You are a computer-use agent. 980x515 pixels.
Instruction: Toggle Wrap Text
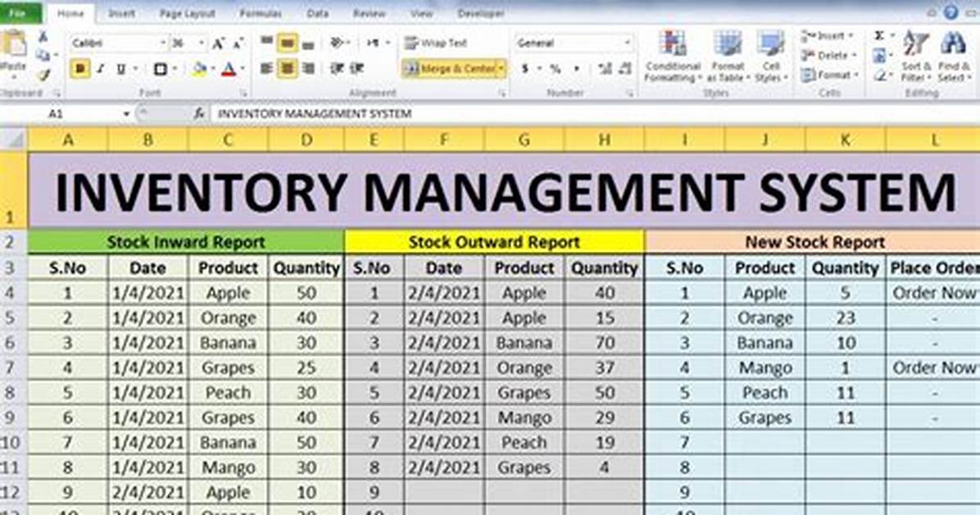436,43
